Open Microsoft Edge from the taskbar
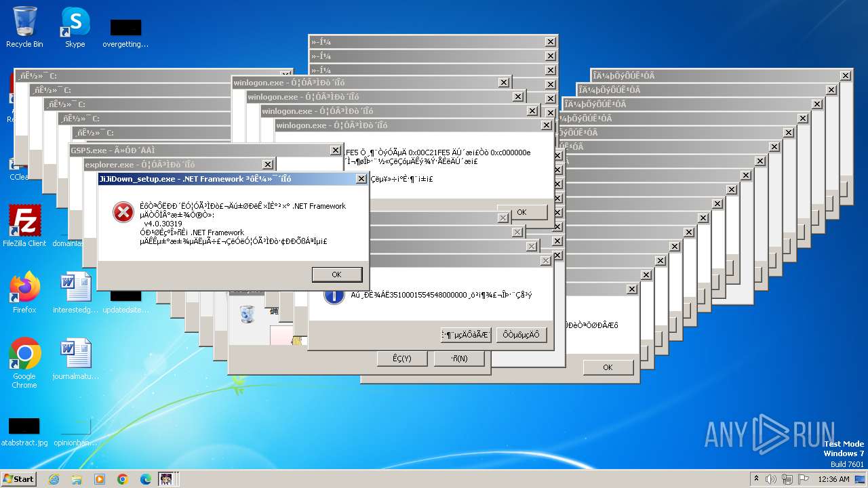 [x=146, y=479]
